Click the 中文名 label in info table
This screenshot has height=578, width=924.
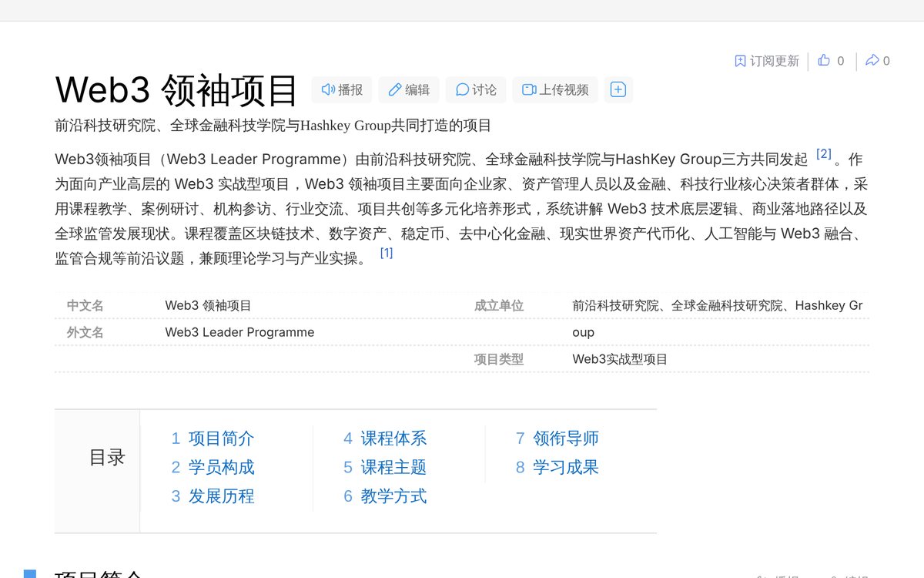85,305
